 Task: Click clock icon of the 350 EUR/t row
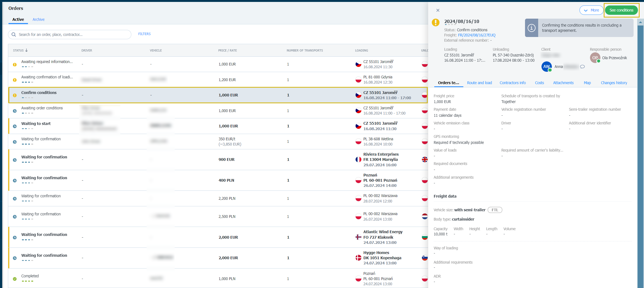tap(15, 142)
